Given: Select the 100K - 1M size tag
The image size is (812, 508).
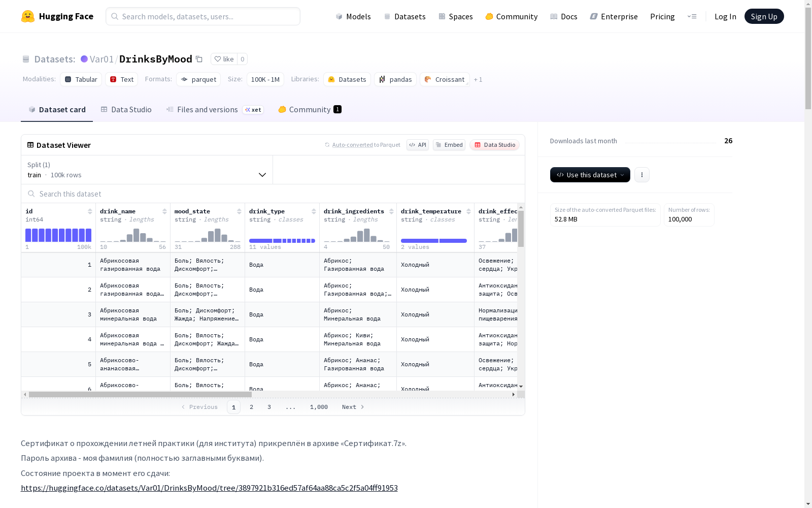Looking at the screenshot, I should [265, 79].
